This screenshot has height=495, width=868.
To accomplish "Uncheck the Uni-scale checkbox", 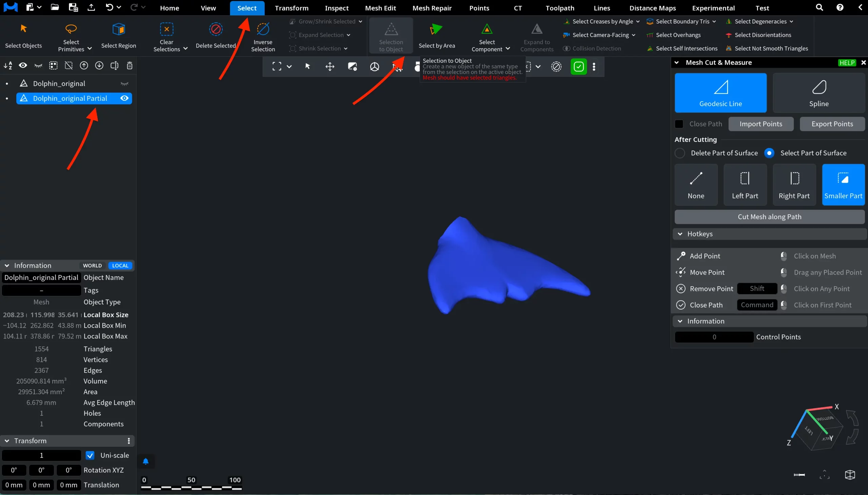I will click(90, 455).
